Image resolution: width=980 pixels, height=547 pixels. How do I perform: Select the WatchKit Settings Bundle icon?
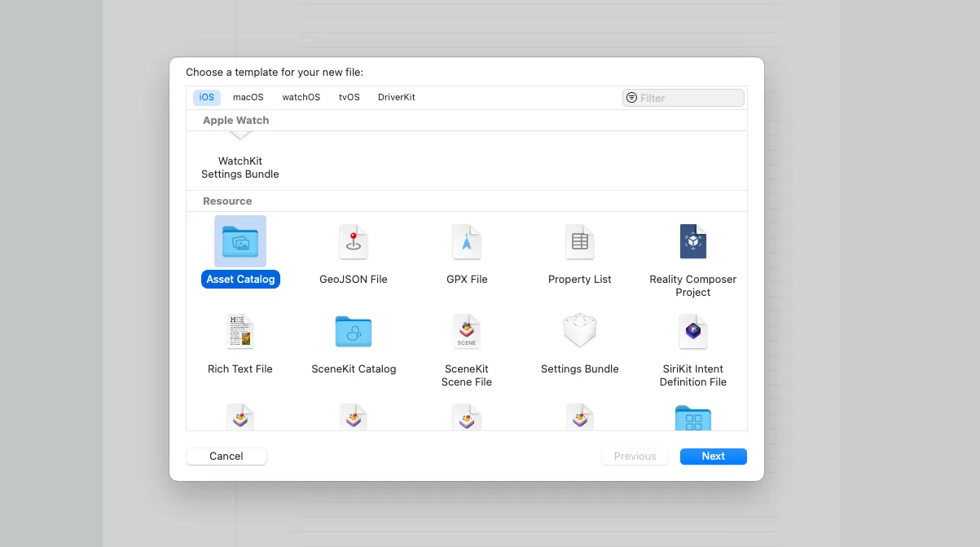240,135
